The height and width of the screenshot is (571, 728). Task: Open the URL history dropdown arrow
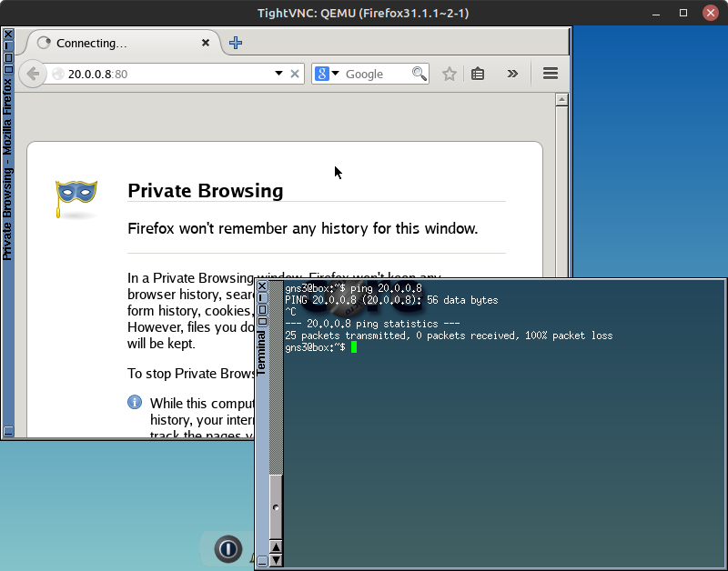coord(278,74)
